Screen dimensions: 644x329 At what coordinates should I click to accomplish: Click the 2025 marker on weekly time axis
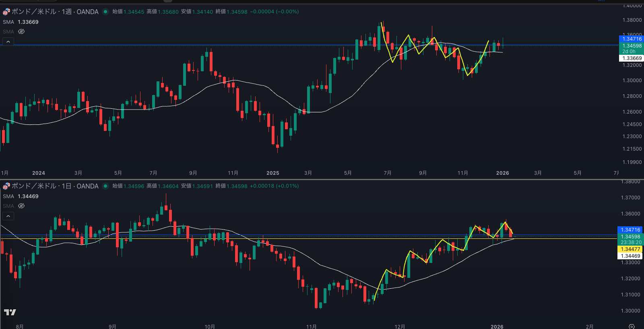(272, 173)
